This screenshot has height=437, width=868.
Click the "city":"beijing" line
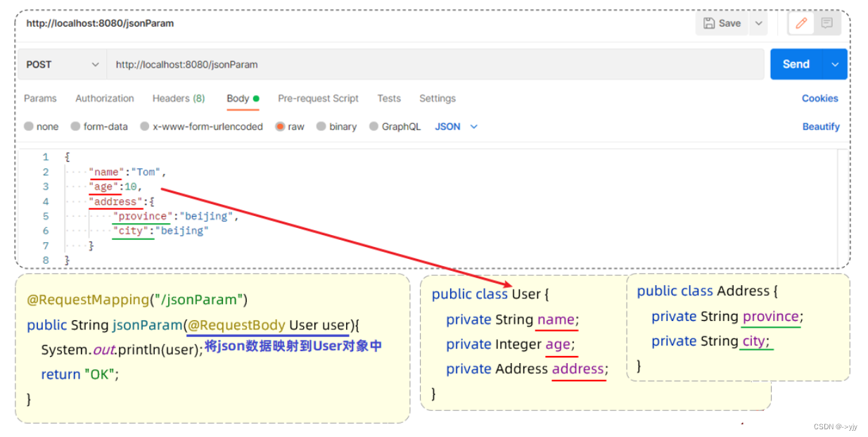click(160, 231)
